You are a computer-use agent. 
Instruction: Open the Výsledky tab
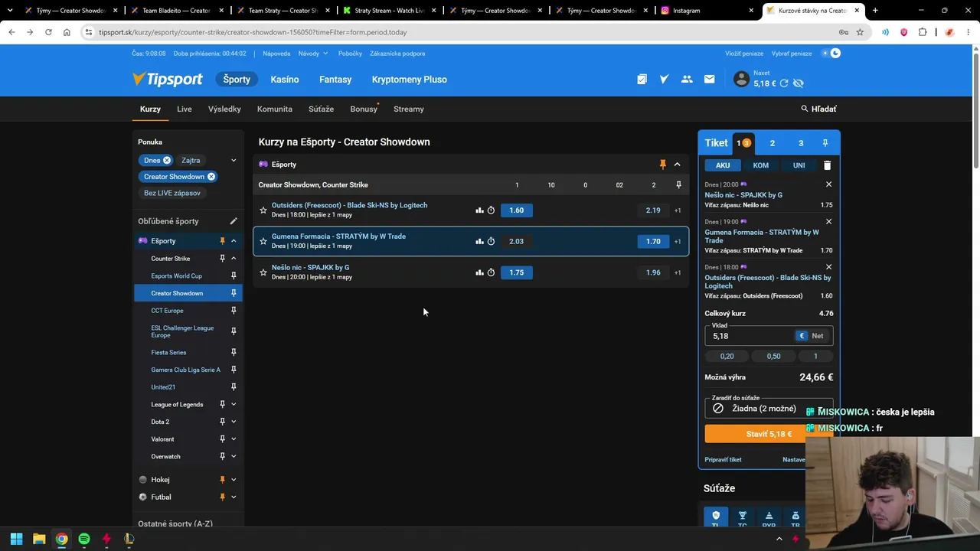click(x=224, y=109)
